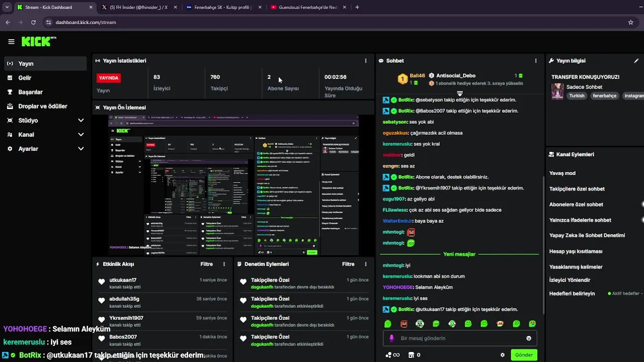The height and width of the screenshot is (362, 644).
Task: Click Hedefleri belirleyin action
Action: coord(572,293)
